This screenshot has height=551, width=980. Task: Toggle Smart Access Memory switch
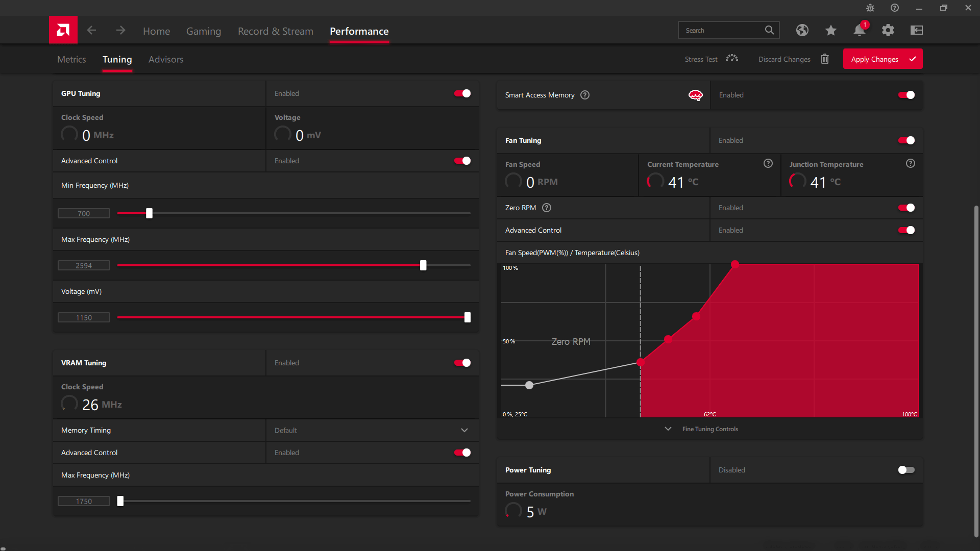[x=906, y=95]
